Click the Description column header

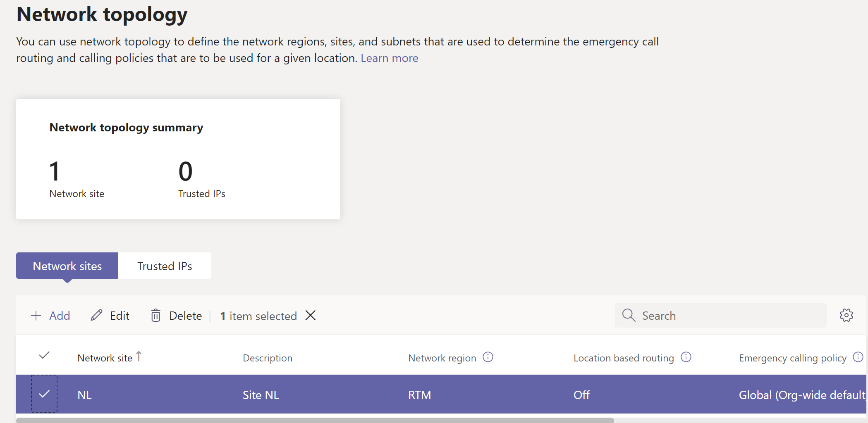point(268,358)
